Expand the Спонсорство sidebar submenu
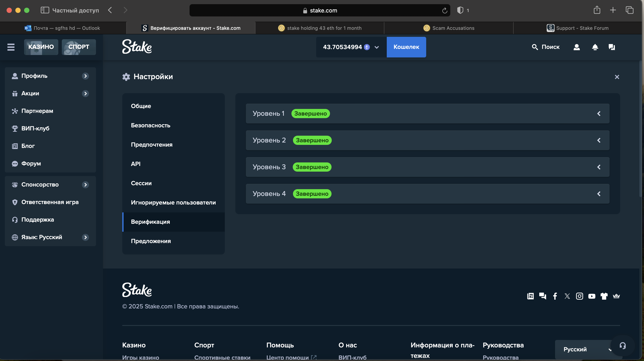Screen dimensions: 644x361 point(85,185)
